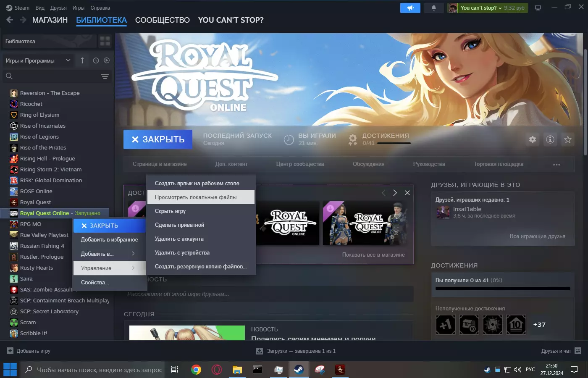Click the library search field
This screenshot has width=588, height=378.
pyautogui.click(x=57, y=76)
